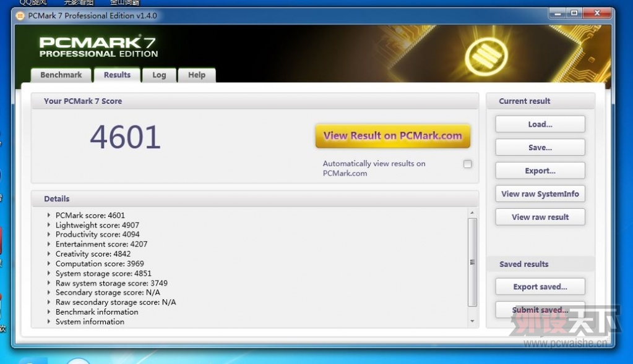Click the Save... button
633x364 pixels.
pos(540,148)
